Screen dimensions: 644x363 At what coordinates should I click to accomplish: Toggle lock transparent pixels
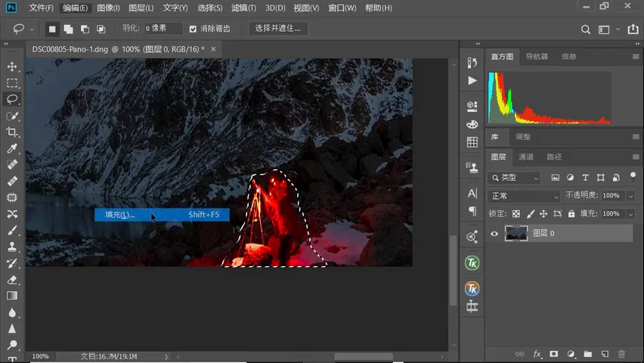(x=516, y=214)
